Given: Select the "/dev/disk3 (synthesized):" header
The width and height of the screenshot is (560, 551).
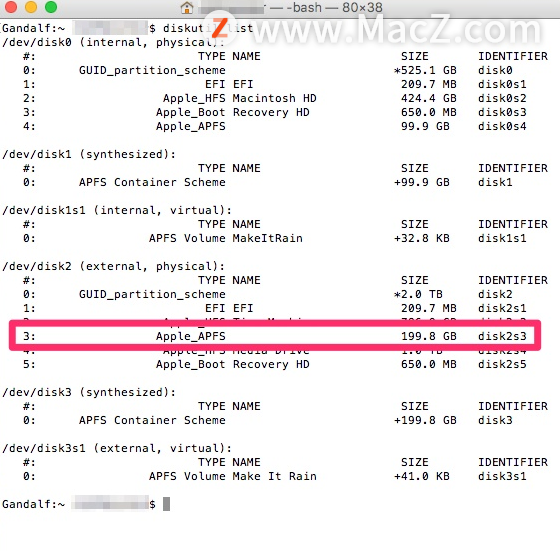Looking at the screenshot, I should point(89,392).
